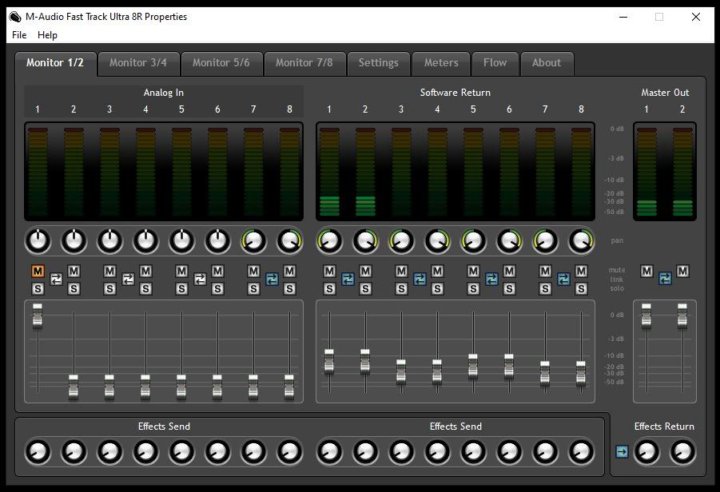
Task: Solo Analog In channel 2
Action: point(73,289)
